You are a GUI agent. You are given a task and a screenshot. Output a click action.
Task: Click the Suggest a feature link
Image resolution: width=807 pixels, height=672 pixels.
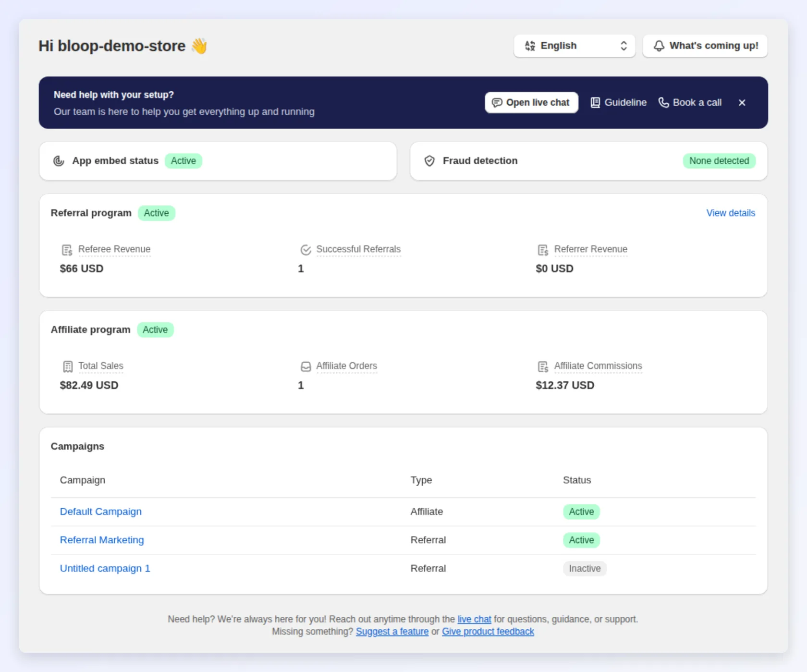(x=392, y=632)
